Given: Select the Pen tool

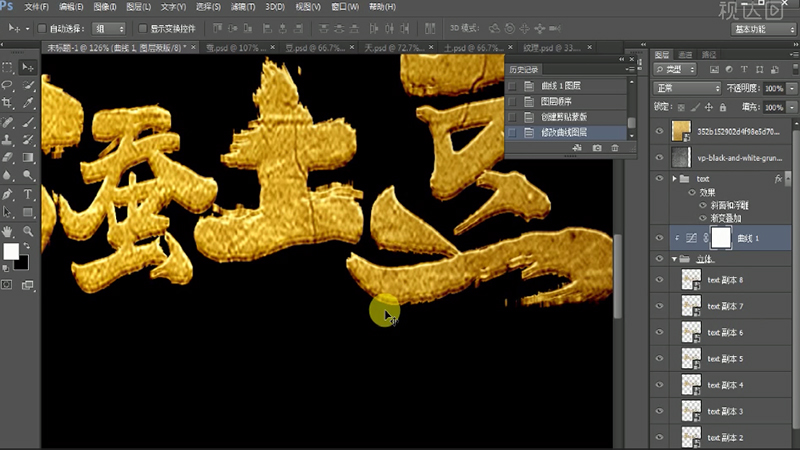Looking at the screenshot, I should [8, 194].
